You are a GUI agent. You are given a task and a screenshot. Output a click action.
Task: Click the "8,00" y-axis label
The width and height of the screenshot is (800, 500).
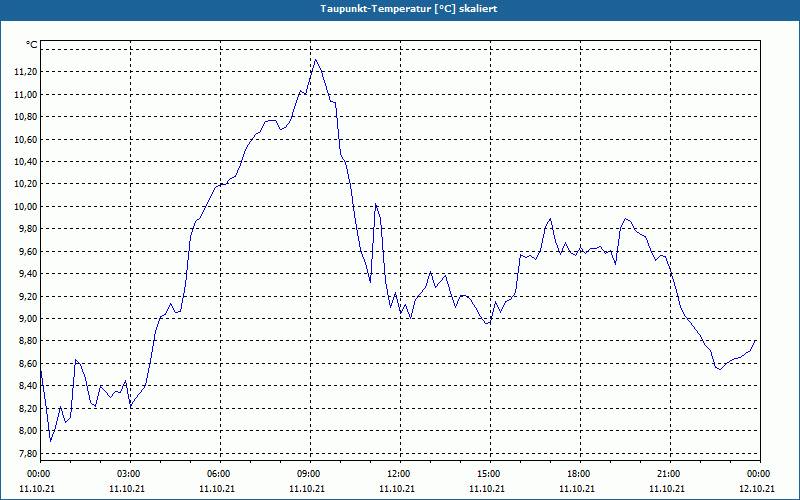(x=27, y=431)
